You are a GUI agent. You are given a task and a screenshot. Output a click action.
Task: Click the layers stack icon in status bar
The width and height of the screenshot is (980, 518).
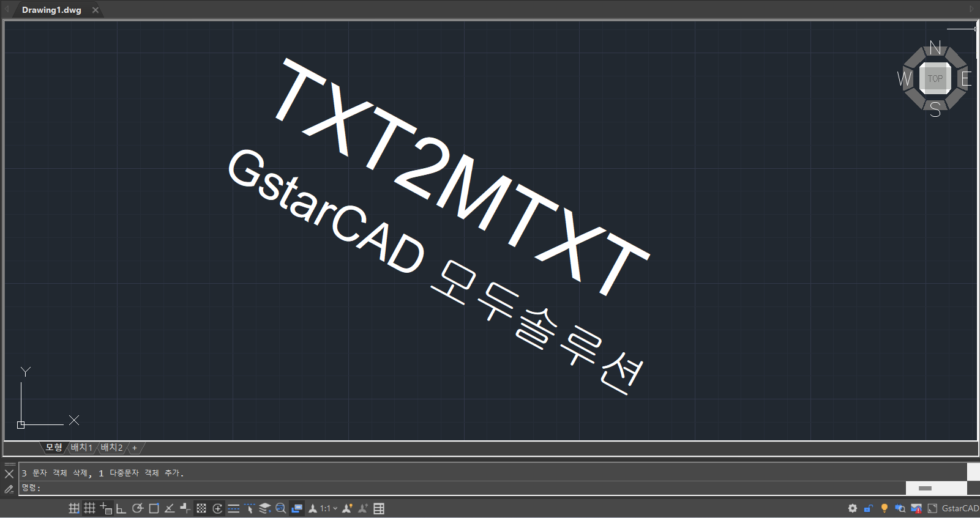(x=265, y=508)
